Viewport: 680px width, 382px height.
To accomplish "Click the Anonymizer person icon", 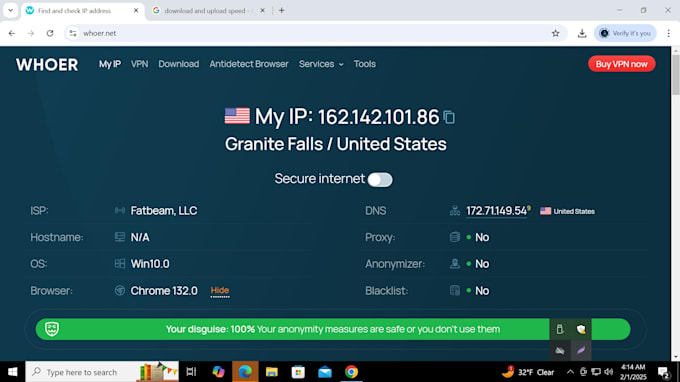I will coord(454,264).
